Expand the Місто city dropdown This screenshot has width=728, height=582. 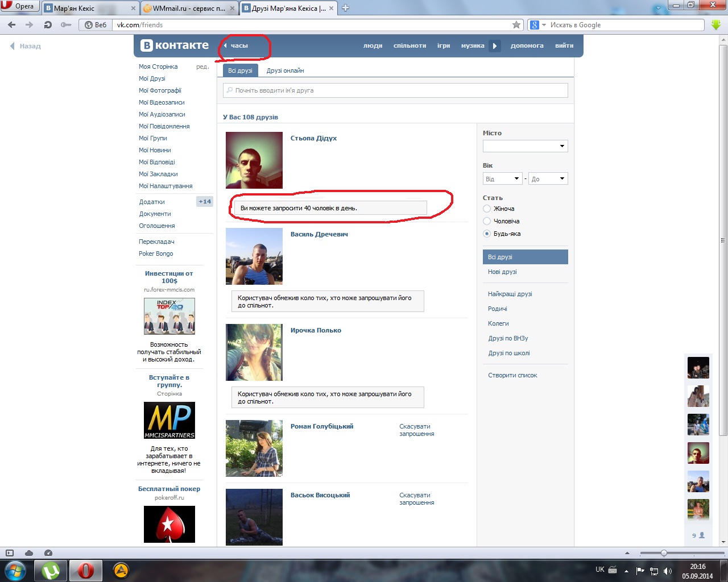525,146
